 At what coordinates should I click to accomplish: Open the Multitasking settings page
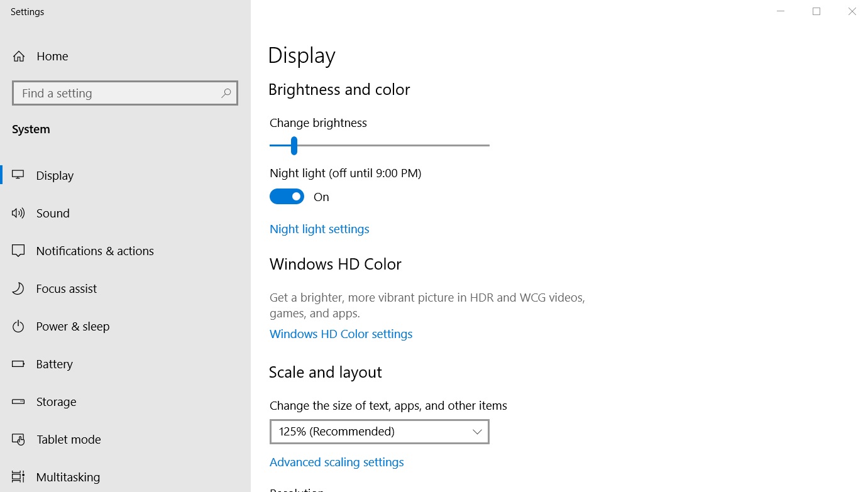pyautogui.click(x=125, y=477)
